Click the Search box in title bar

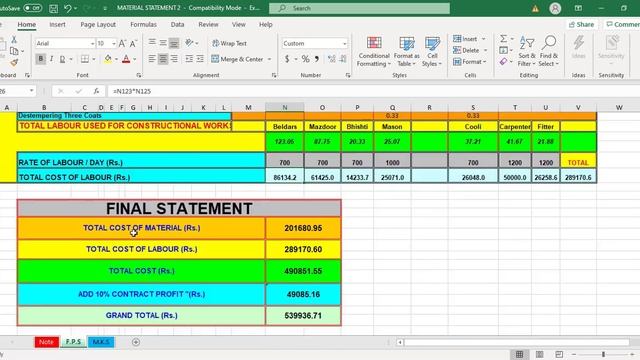click(x=360, y=8)
